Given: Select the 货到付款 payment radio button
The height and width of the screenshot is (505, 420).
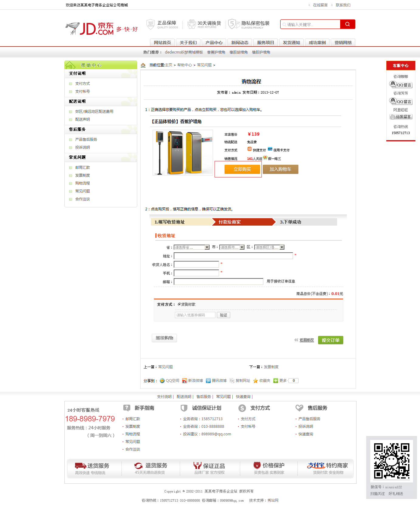Looking at the screenshot, I should click(179, 304).
